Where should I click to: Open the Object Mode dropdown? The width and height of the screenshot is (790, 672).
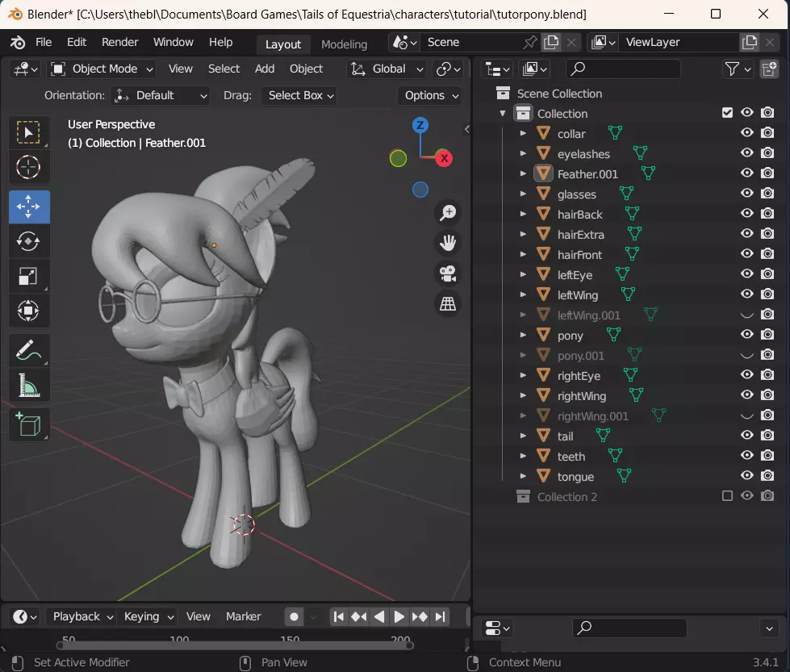pyautogui.click(x=103, y=69)
